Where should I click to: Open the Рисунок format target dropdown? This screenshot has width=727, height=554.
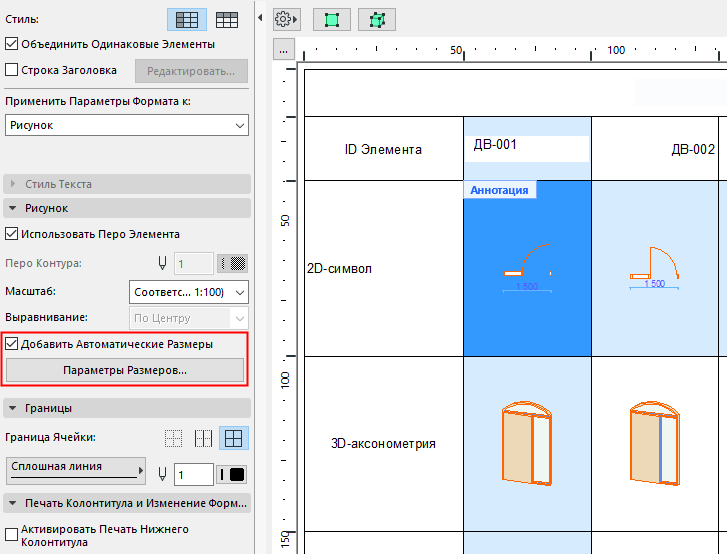[127, 125]
